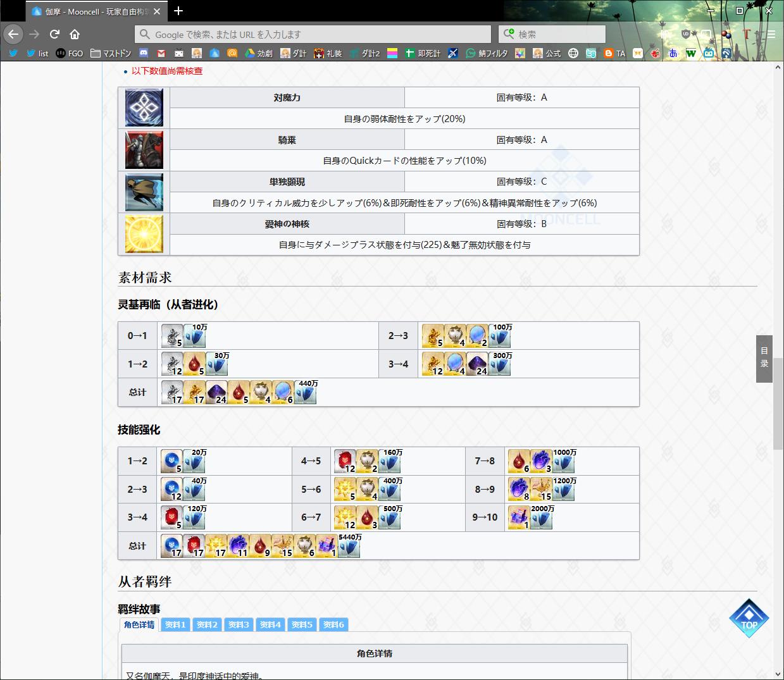Click the 愛神の神核 skill icon
784x680 pixels.
coord(144,233)
